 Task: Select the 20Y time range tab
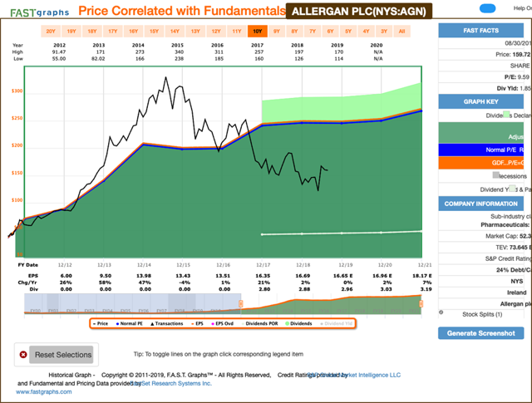[x=51, y=32]
